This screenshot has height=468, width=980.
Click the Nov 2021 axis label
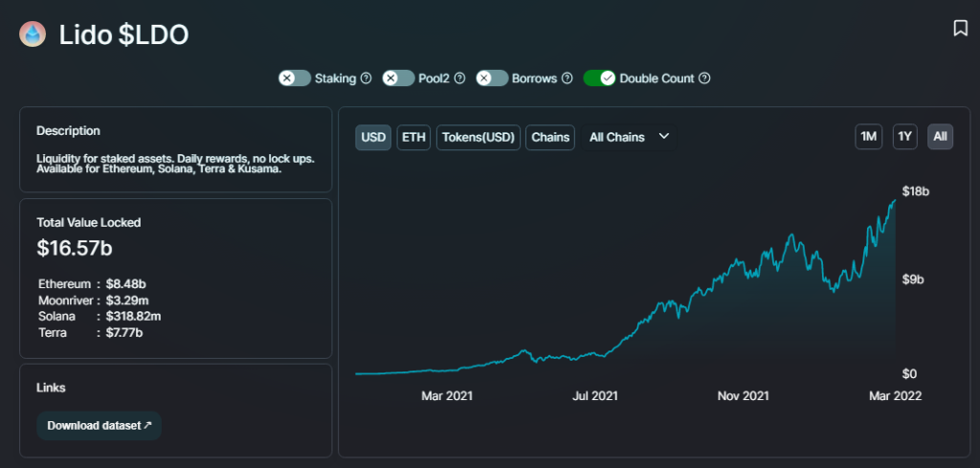click(x=743, y=396)
